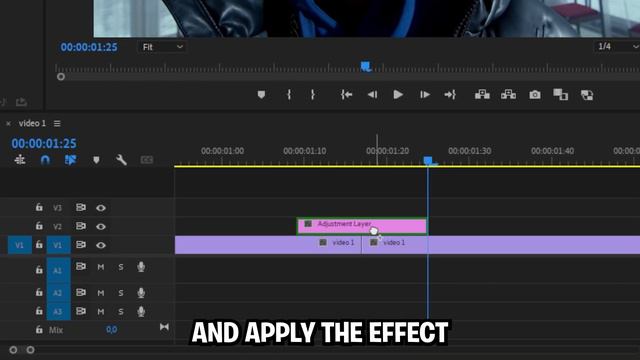This screenshot has width=640, height=360.
Task: Solo audio track A1
Action: tap(121, 267)
